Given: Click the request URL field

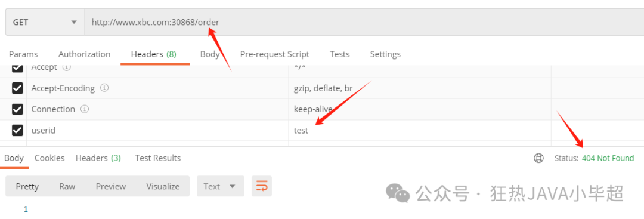Looking at the screenshot, I should click(x=364, y=22).
